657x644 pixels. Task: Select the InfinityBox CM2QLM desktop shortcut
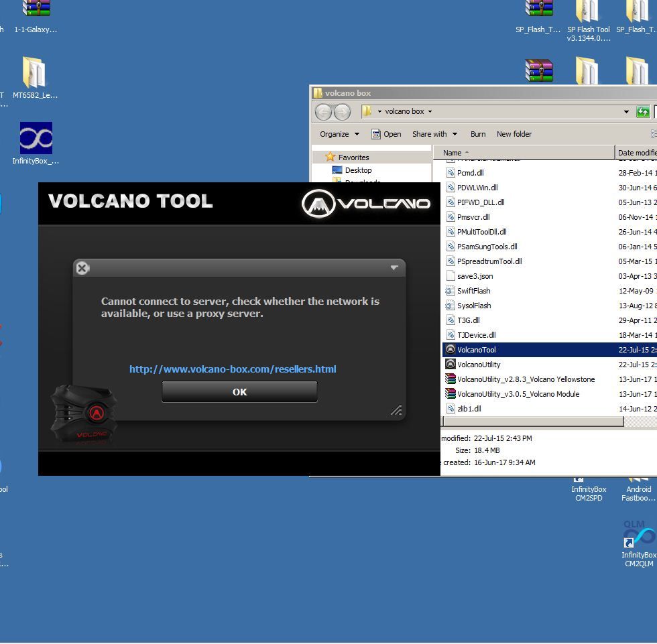pos(638,544)
